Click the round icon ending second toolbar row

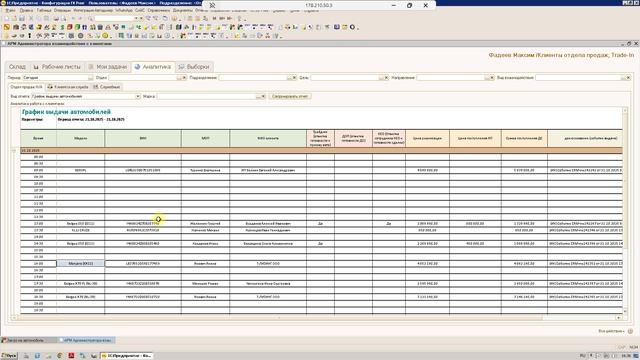353,27
